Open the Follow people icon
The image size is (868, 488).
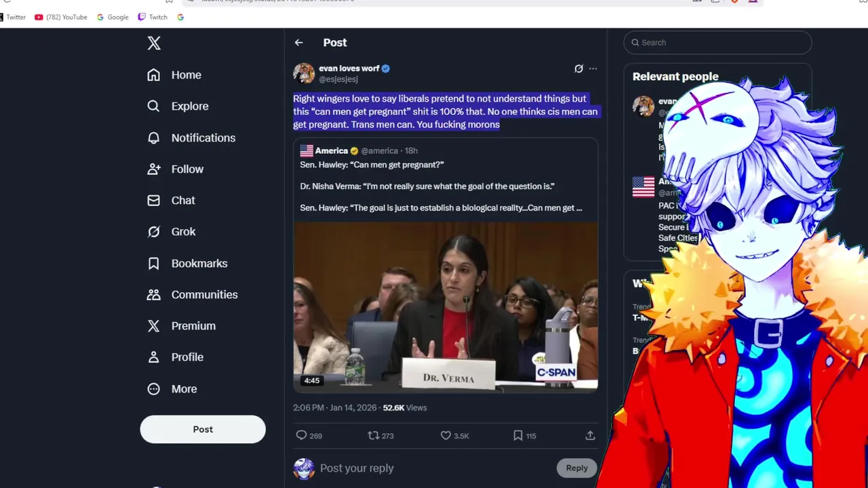point(154,169)
